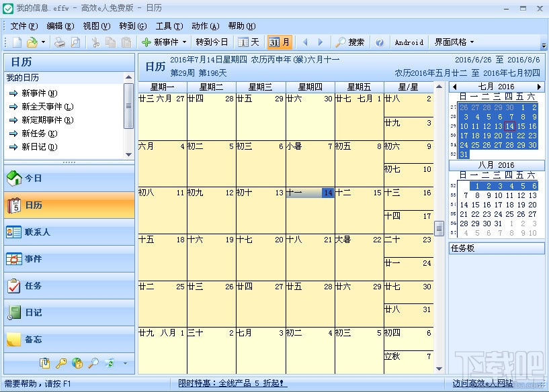Screen dimensions: 549x392
Task: Click the print icon on the toolbar
Action: coord(59,42)
